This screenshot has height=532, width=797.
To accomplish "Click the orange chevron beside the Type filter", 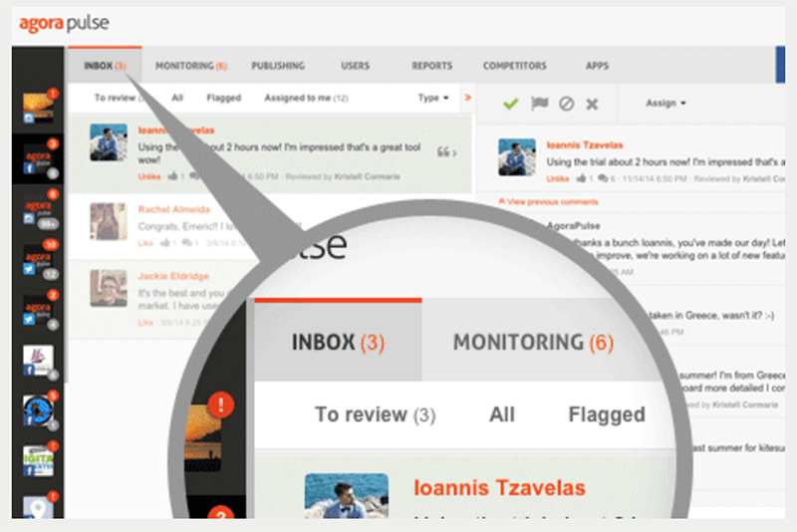I will 467,97.
